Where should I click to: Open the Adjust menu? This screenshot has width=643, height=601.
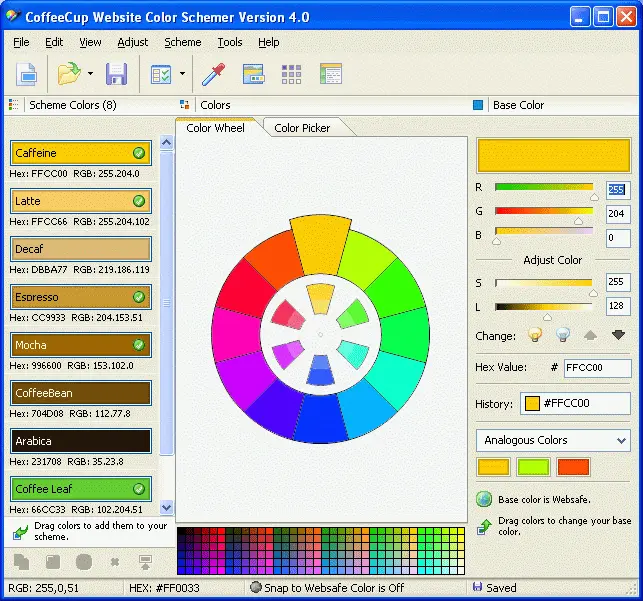tap(132, 42)
